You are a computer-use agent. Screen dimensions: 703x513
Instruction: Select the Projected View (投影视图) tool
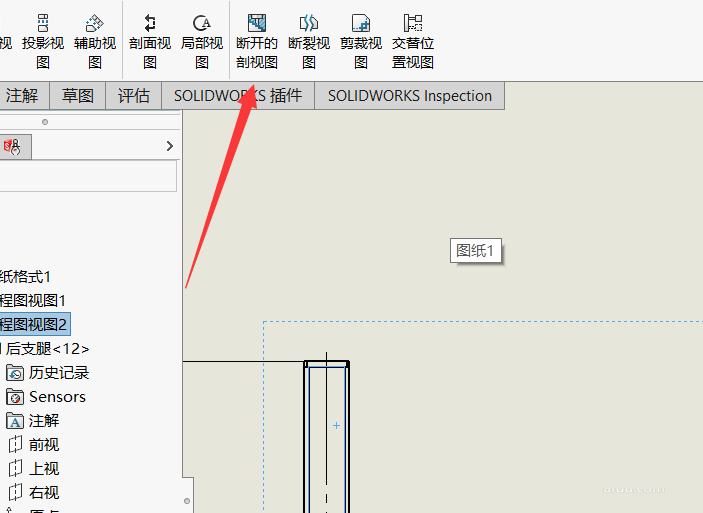43,41
